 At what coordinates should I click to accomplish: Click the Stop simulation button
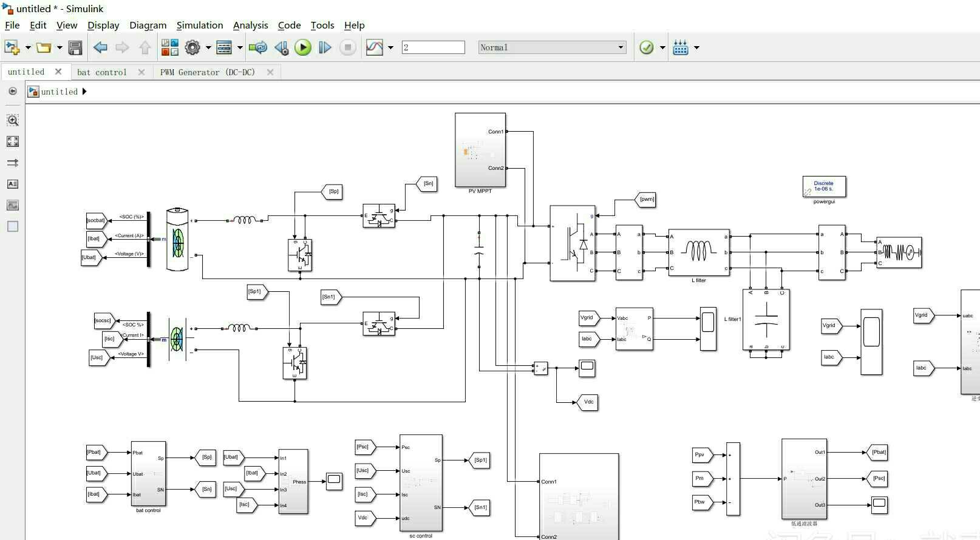348,47
